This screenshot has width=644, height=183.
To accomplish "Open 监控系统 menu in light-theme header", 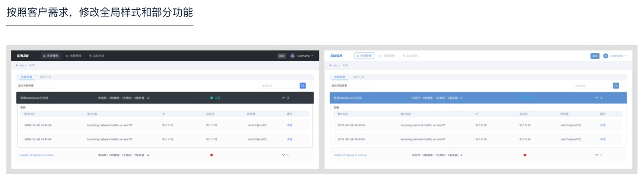I will (x=410, y=56).
